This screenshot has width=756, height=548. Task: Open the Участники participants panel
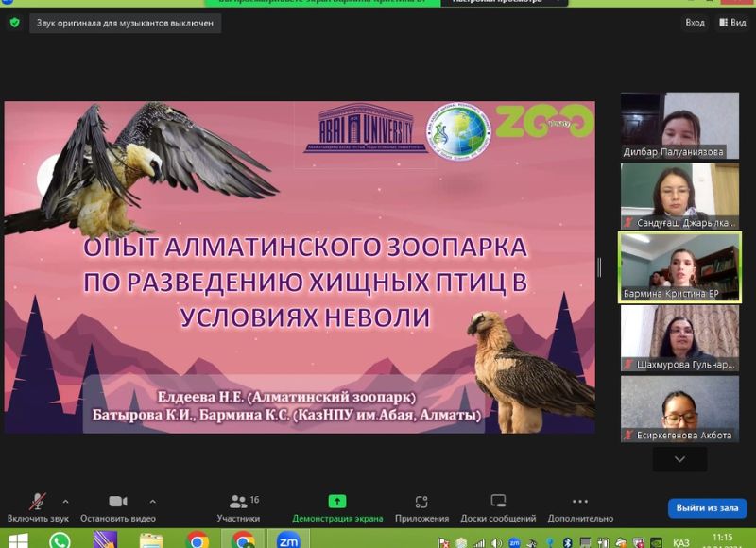(x=238, y=506)
